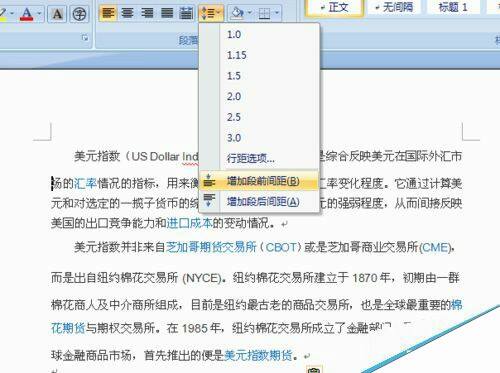Viewport: 500px width, 373px height.
Task: Click the line spacing button
Action: pyautogui.click(x=210, y=13)
